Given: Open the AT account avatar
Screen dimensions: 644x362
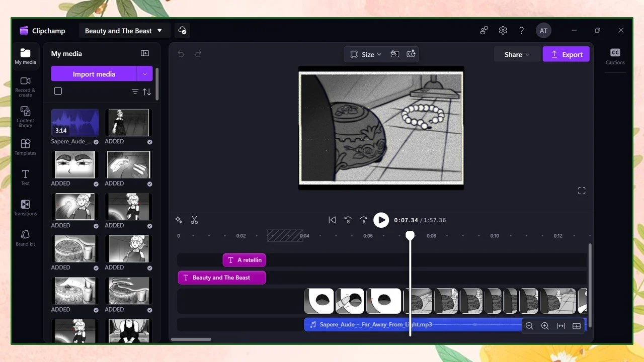Looking at the screenshot, I should point(543,31).
